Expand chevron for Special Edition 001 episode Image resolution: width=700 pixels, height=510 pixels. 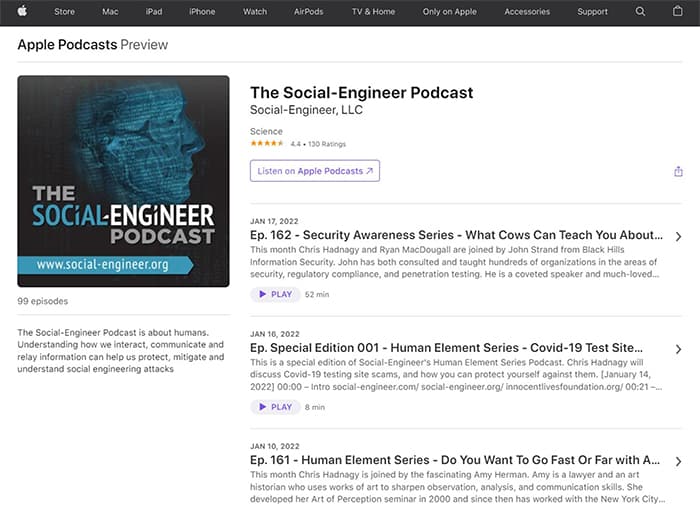coord(678,349)
